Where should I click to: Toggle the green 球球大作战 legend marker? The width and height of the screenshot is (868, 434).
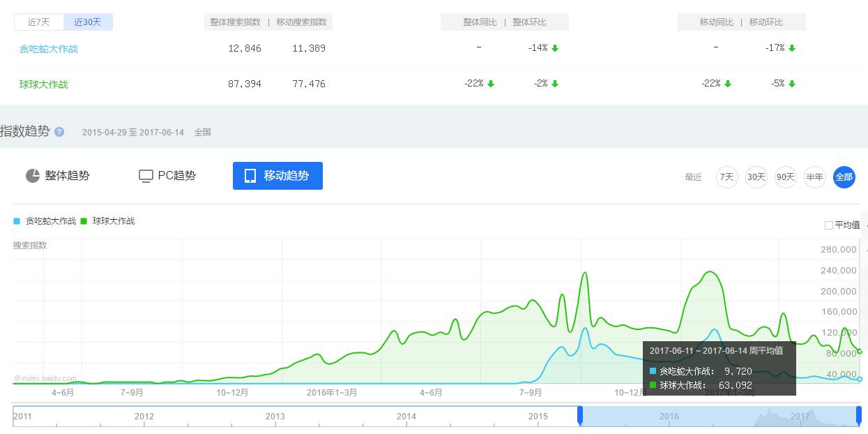tap(84, 221)
